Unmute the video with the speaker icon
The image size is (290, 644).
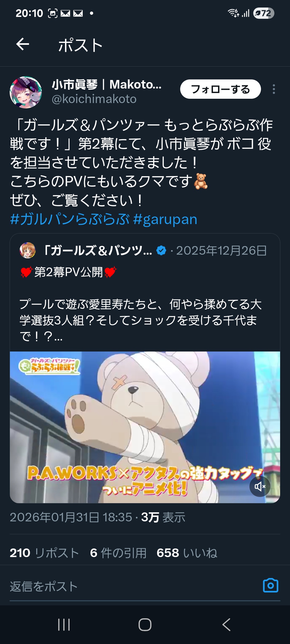(x=260, y=486)
